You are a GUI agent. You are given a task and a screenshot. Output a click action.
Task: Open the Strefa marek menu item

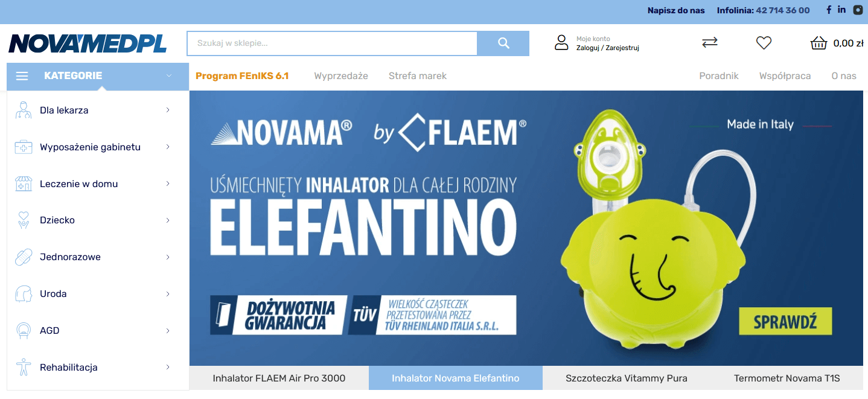[418, 76]
